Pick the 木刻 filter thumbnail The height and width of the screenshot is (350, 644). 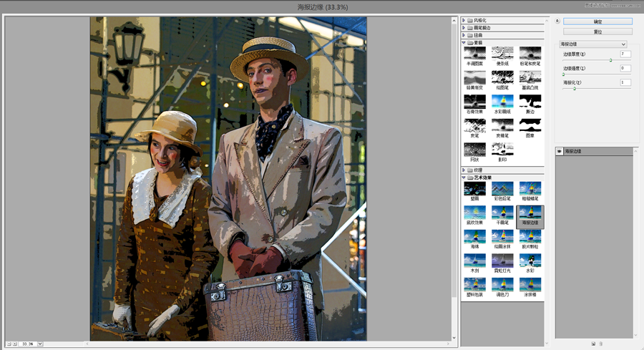tap(474, 261)
